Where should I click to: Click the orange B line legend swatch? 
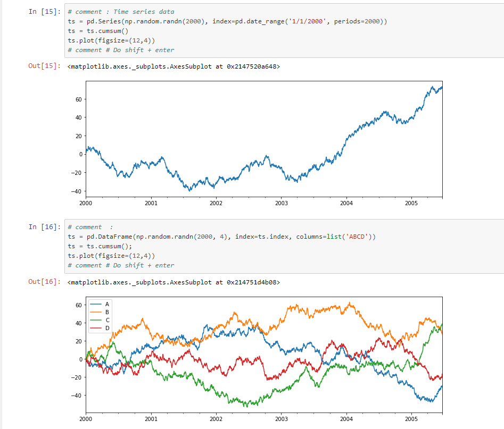click(96, 312)
